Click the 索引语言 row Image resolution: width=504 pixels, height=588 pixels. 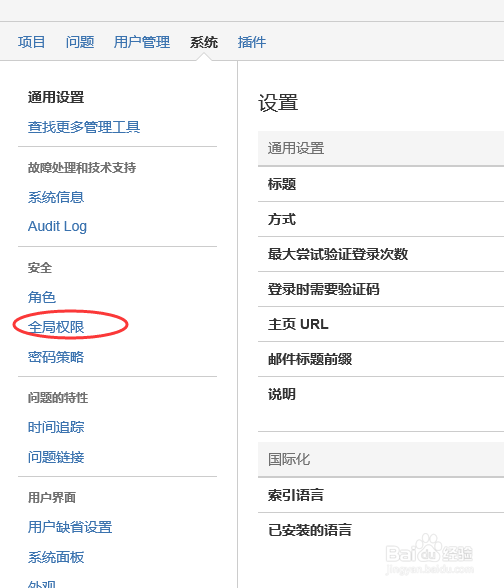381,495
